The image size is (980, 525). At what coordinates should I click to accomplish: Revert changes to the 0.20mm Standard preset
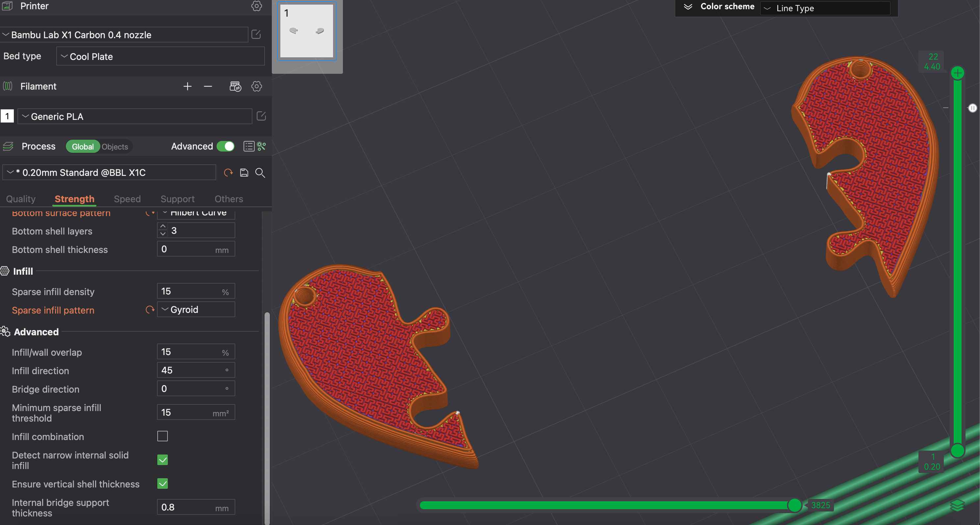[x=228, y=173]
